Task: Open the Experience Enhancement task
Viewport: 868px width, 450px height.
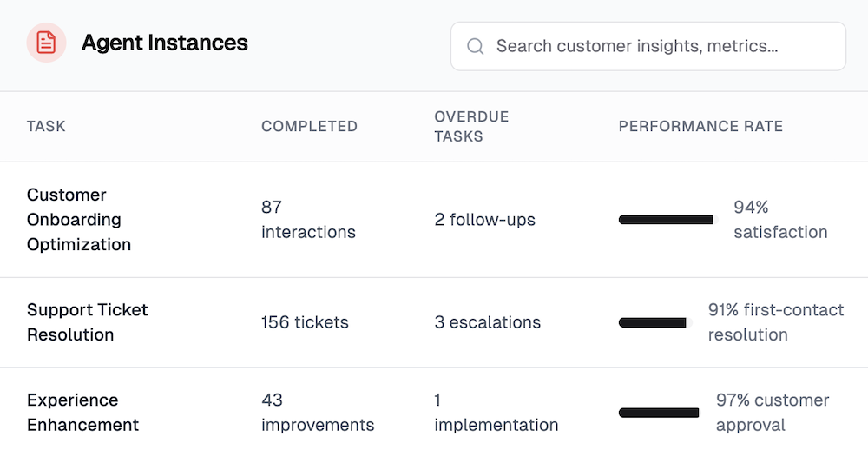Action: [83, 413]
